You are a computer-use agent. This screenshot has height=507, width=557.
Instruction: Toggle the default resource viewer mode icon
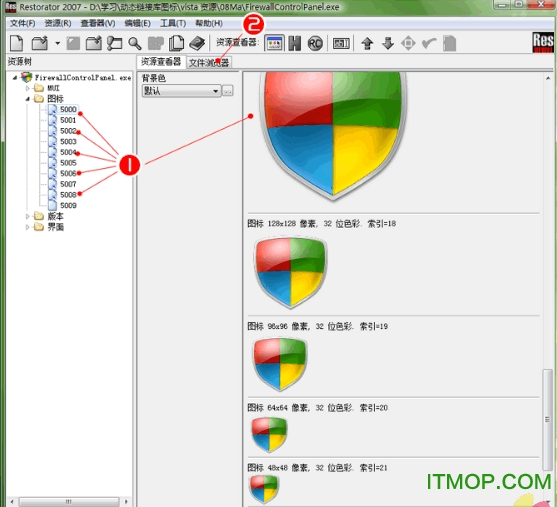click(x=274, y=44)
